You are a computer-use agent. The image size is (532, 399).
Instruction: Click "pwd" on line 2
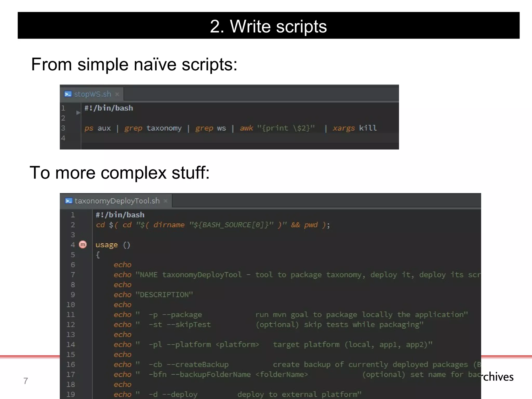[311, 225]
